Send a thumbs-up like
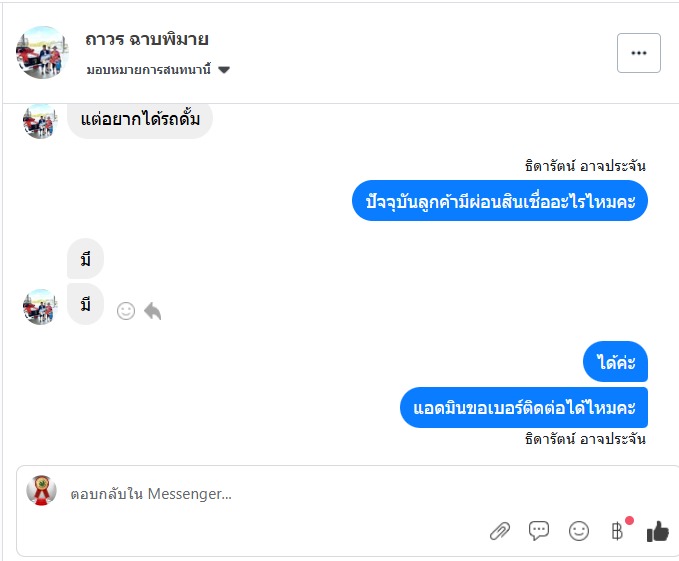The image size is (679, 561). (x=657, y=531)
